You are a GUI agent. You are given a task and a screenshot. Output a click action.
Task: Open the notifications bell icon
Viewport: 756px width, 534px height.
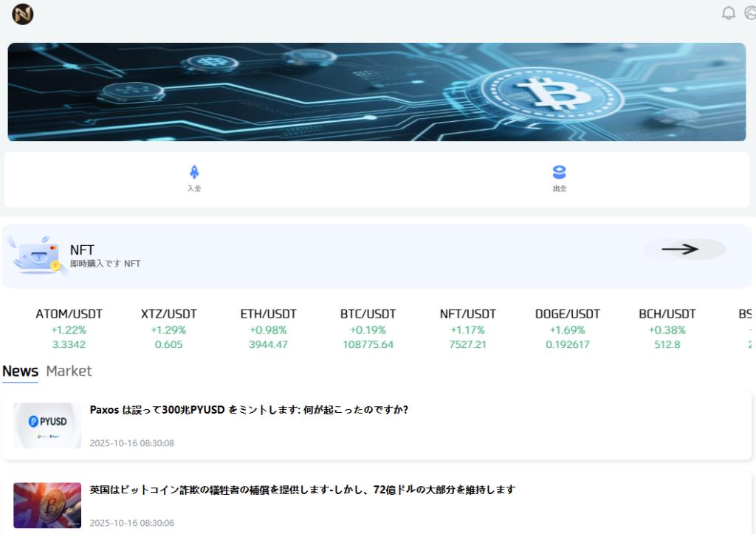729,13
